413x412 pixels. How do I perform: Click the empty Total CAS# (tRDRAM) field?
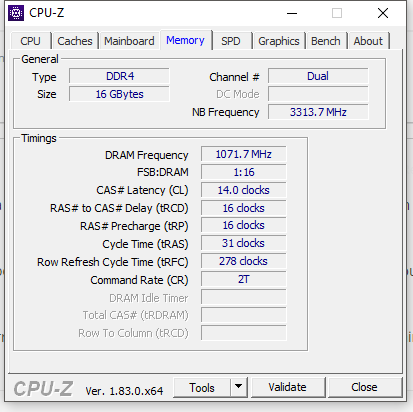point(244,315)
